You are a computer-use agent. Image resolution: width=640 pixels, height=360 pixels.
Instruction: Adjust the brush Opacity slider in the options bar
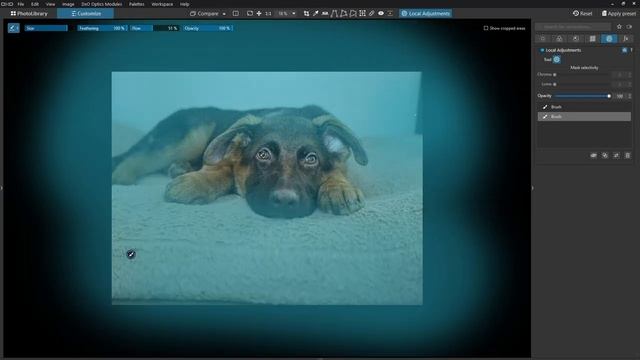tap(208, 28)
